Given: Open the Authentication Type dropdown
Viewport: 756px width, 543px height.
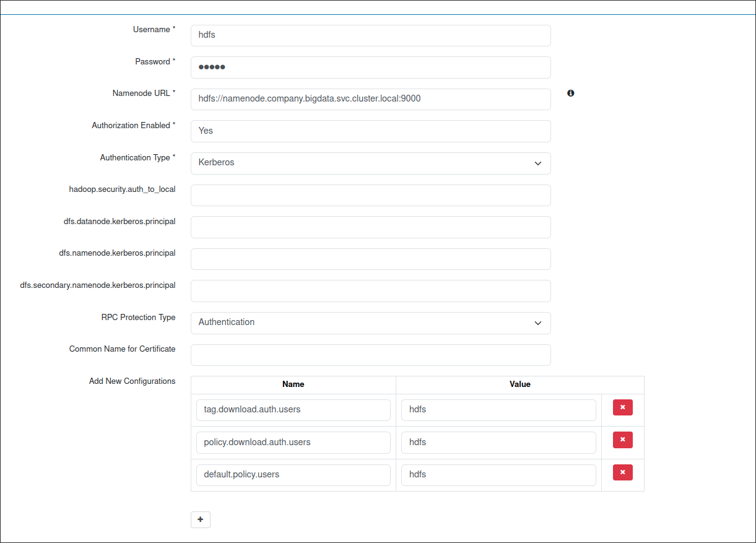Looking at the screenshot, I should [370, 163].
